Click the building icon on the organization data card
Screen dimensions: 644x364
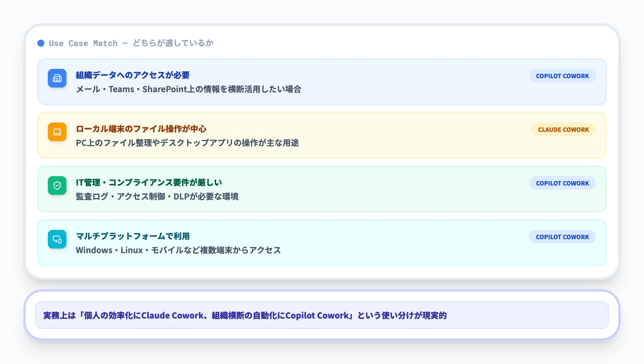(x=57, y=78)
